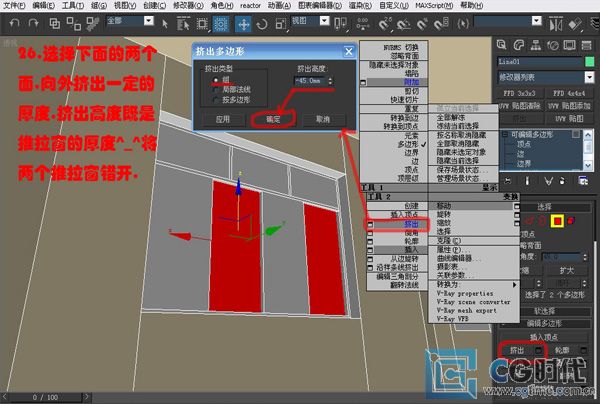Activate the Select and Rotate tool
This screenshot has width=600, height=404.
[x=262, y=24]
